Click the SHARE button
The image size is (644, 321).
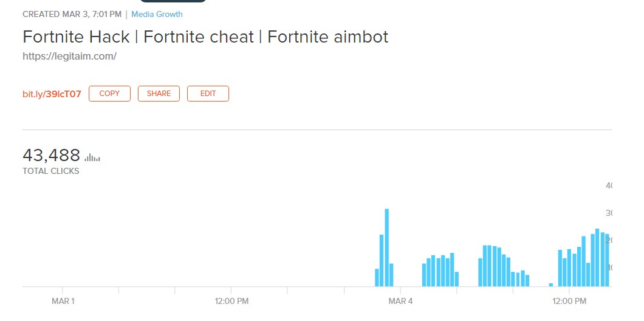click(159, 94)
